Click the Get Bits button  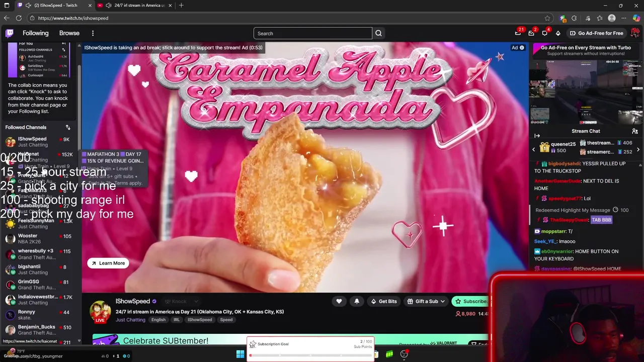coord(383,301)
